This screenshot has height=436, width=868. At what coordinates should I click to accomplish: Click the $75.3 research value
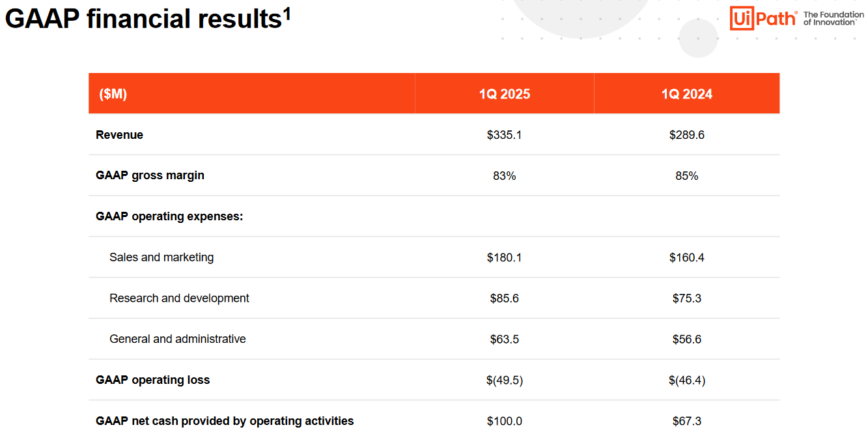tap(687, 298)
